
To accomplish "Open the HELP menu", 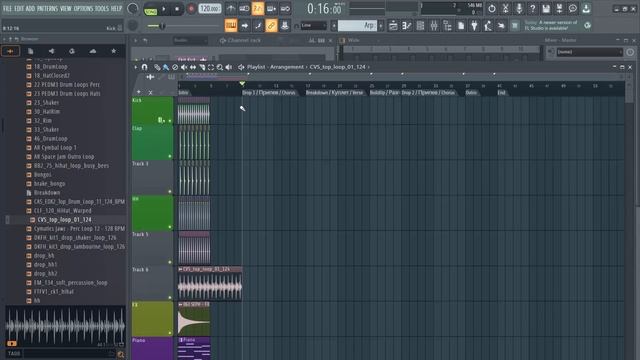I will click(116, 9).
